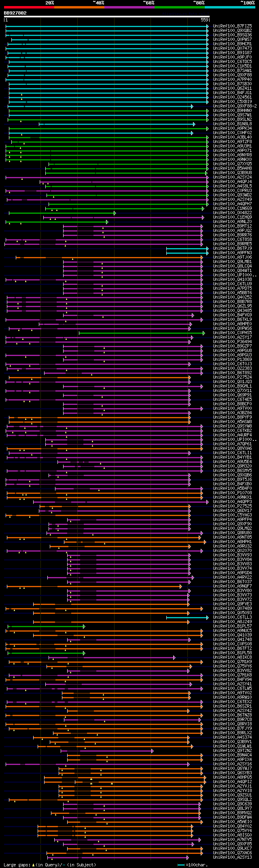Select hit UniRef100_Q41038
Viewport: 259px width, 868px height.
[232, 279]
